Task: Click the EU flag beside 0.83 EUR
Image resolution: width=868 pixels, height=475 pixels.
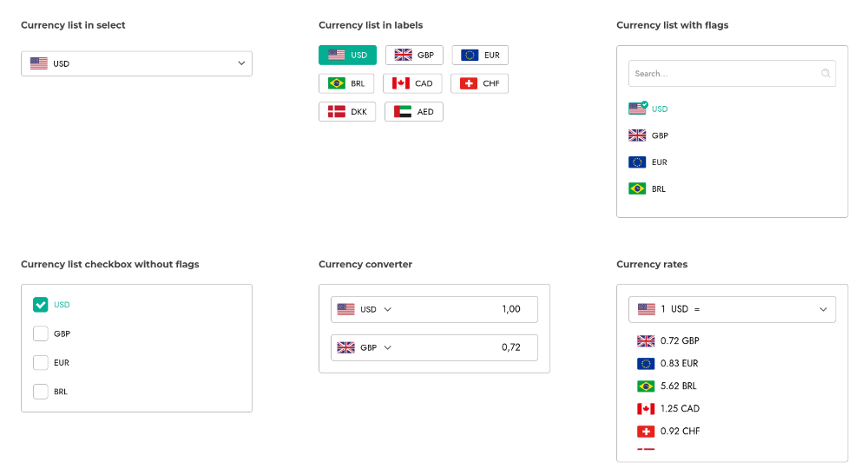Action: [646, 364]
